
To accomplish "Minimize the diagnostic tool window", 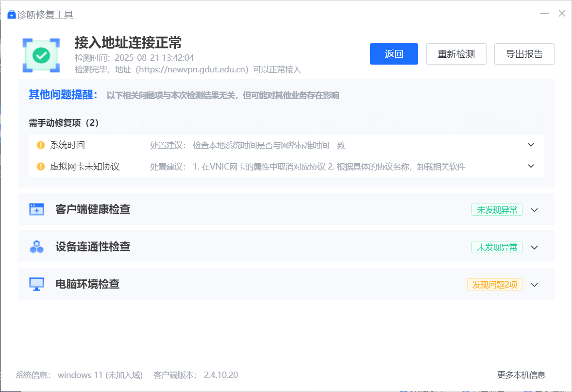I will pos(545,14).
